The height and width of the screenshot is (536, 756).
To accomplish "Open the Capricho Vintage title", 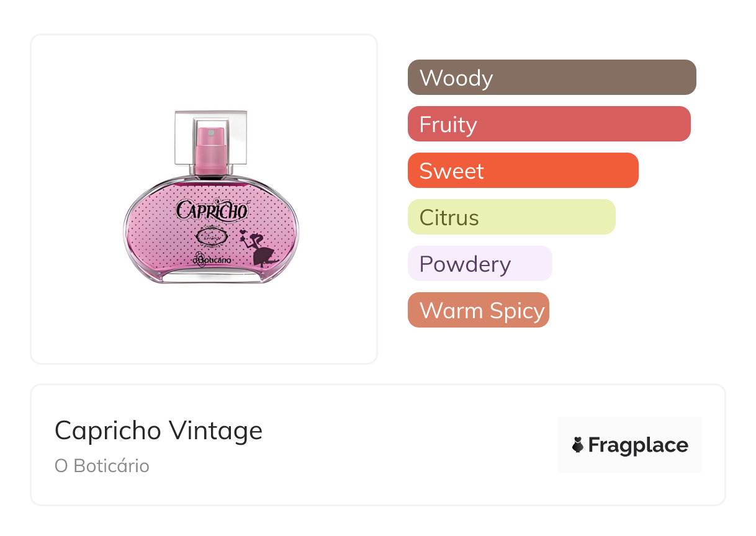I will pos(158,430).
